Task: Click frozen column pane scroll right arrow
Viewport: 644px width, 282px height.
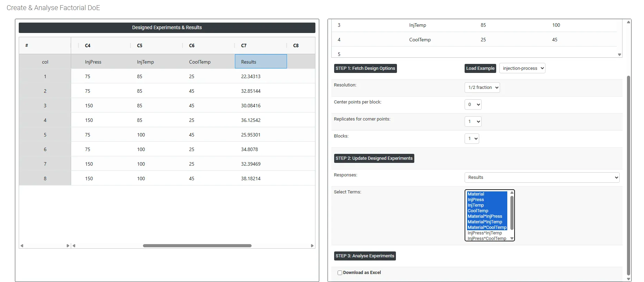Action: (68, 246)
